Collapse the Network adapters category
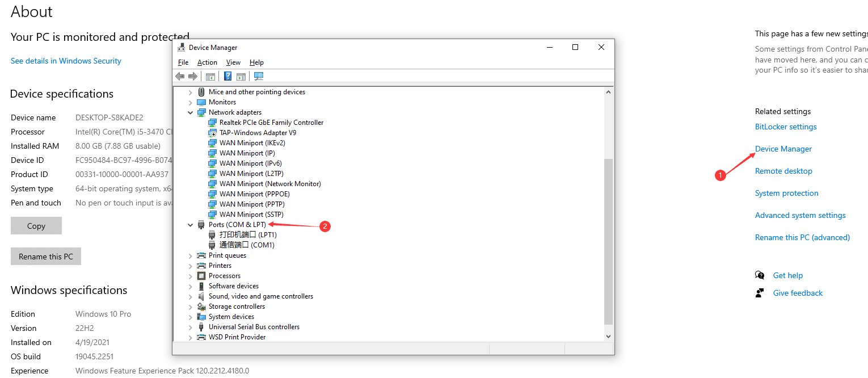Image resolution: width=868 pixels, height=378 pixels. pyautogui.click(x=191, y=112)
